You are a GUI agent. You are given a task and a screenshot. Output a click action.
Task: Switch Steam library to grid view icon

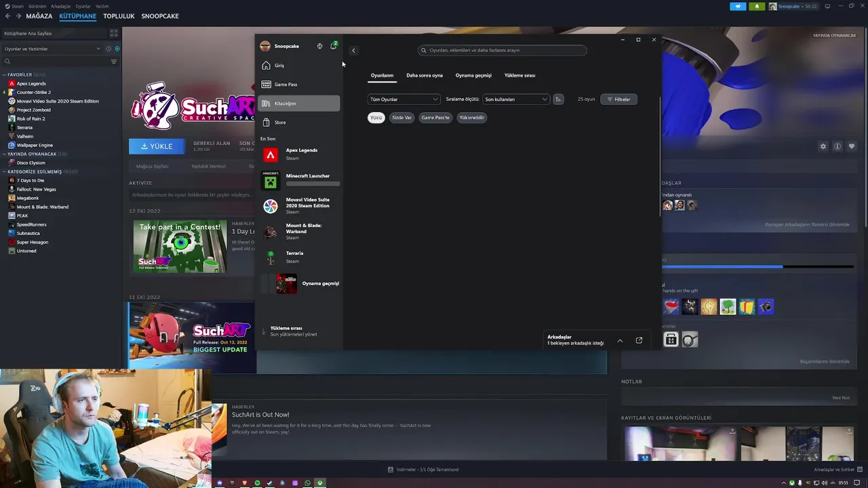click(113, 33)
